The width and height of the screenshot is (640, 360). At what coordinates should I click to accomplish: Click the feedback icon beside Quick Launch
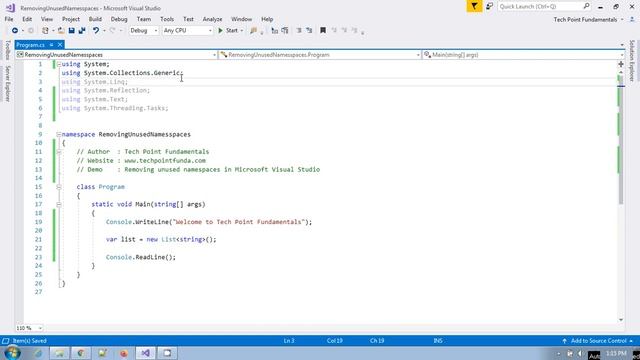(489, 6)
